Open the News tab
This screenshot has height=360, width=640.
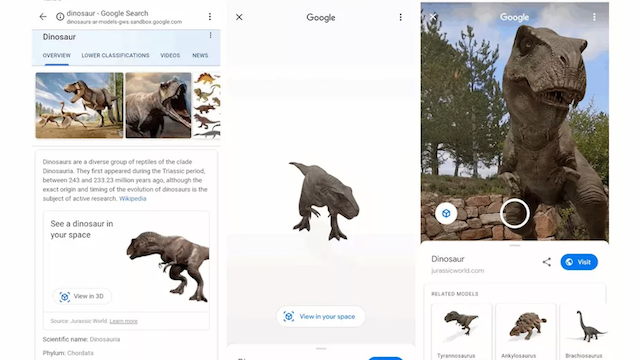tap(200, 56)
